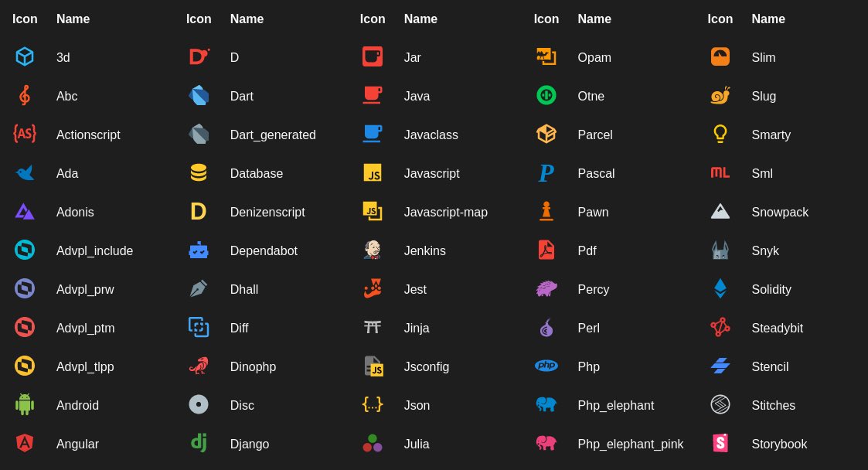
Task: Select the Dependabot robot icon
Action: coord(199,250)
